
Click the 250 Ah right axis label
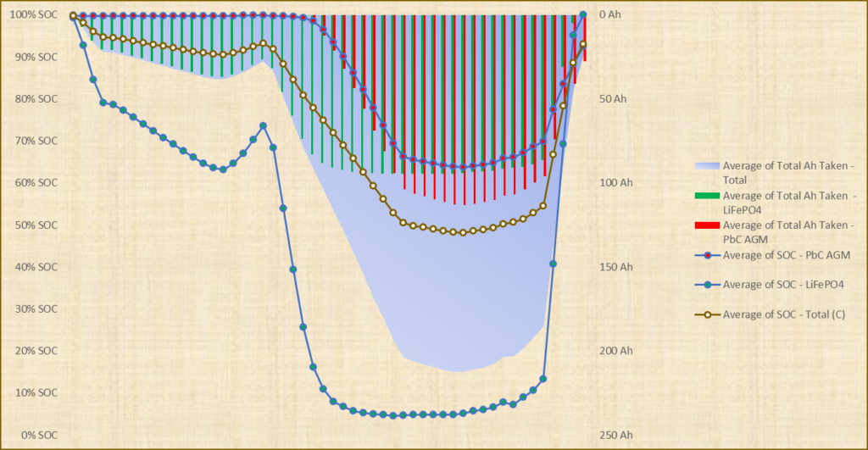click(x=616, y=435)
